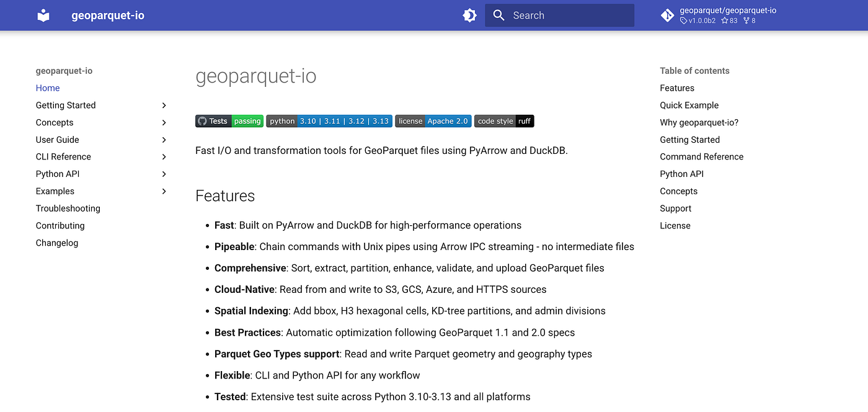Click the bold text Best Practices
Viewport: 868px width, 412px height.
[248, 333]
